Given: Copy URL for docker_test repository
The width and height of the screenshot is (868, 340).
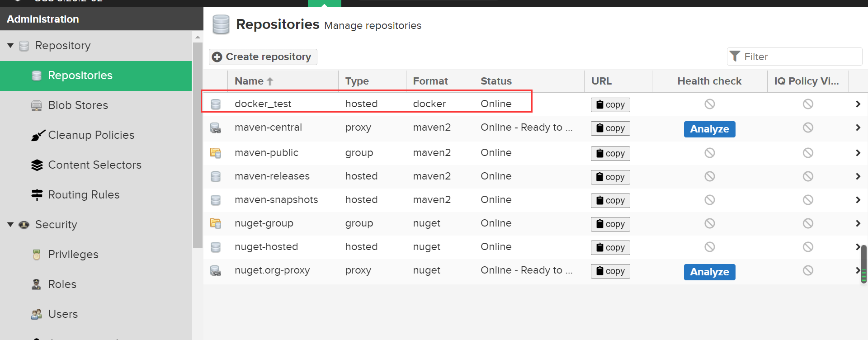Looking at the screenshot, I should (x=610, y=105).
